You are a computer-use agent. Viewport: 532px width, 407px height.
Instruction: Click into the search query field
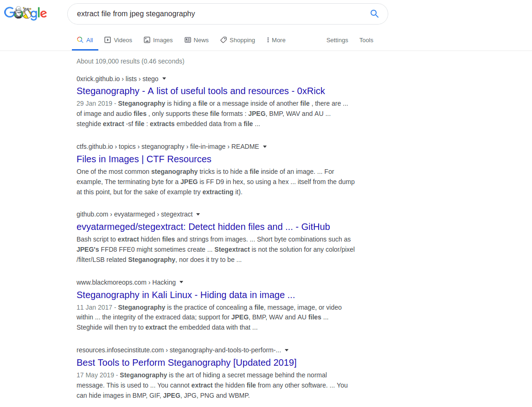pyautogui.click(x=218, y=14)
